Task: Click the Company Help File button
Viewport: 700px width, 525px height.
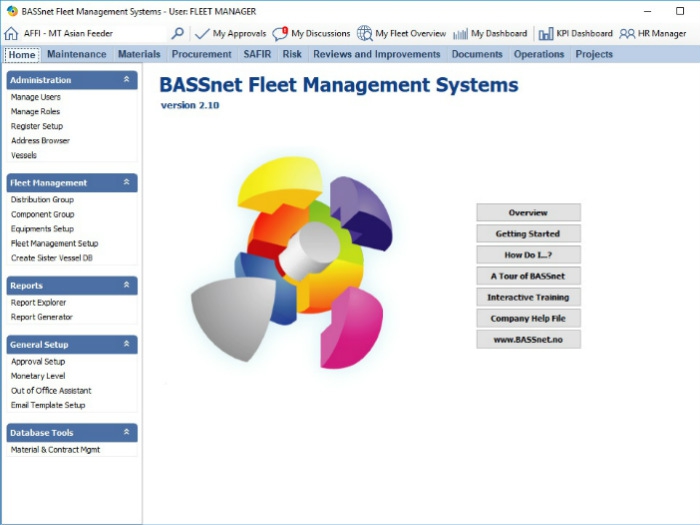Action: coord(529,318)
